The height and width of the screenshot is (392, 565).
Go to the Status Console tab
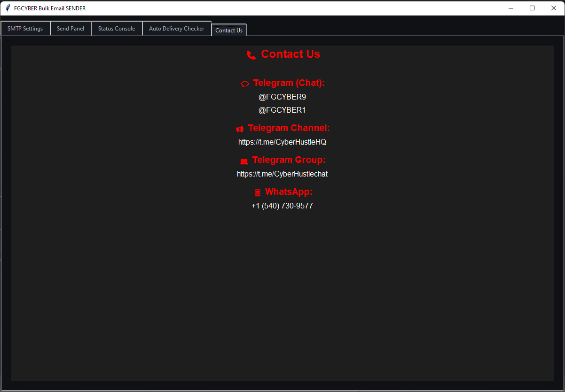click(117, 29)
